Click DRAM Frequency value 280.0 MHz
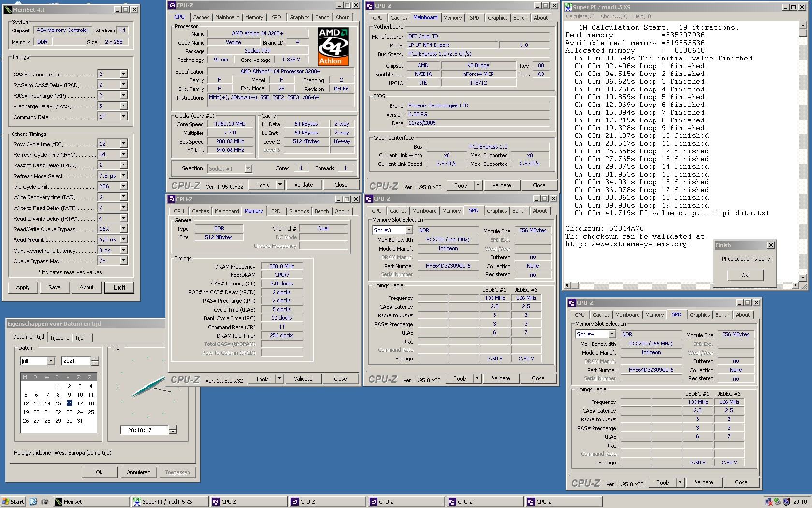This screenshot has height=508, width=812. click(282, 266)
